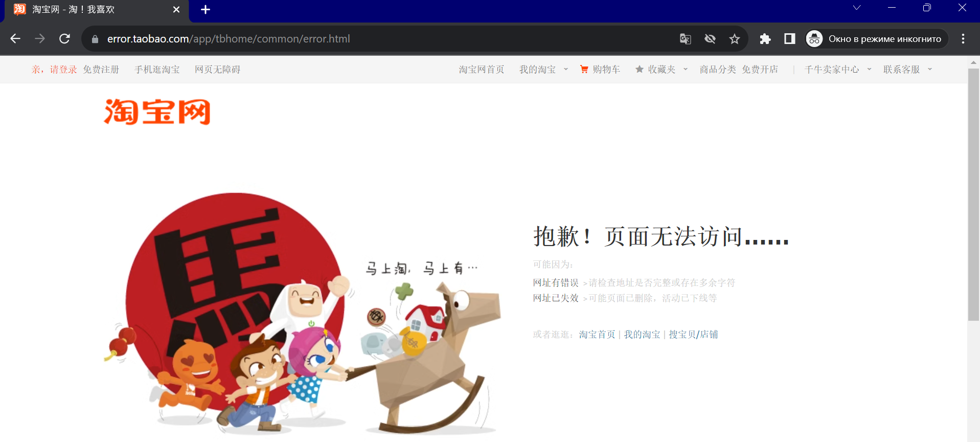The image size is (980, 442).
Task: Open a new browser tab
Action: [x=206, y=10]
